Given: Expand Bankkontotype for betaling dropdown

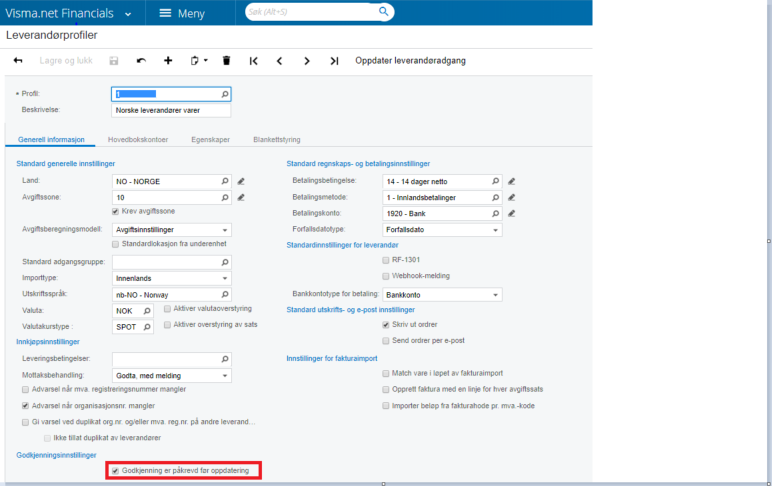Looking at the screenshot, I should coord(495,295).
